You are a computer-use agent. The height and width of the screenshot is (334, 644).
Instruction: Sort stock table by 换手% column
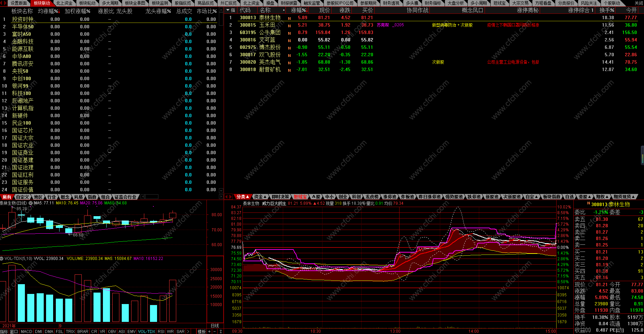[x=607, y=10]
